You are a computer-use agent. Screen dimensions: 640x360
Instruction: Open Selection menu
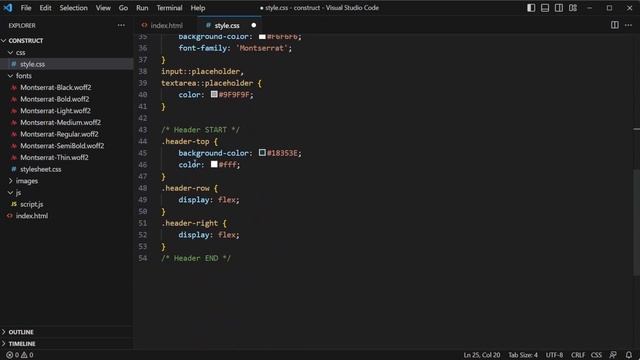tap(73, 8)
